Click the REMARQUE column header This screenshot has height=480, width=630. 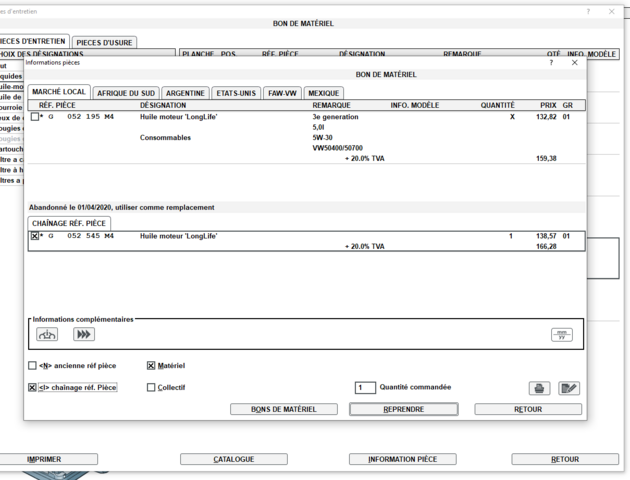tap(331, 105)
